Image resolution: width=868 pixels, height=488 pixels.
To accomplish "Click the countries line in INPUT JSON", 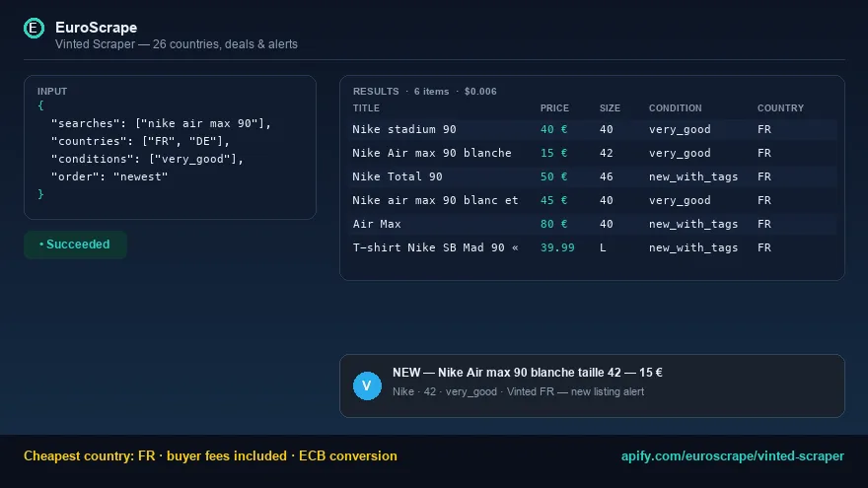I will tap(140, 141).
